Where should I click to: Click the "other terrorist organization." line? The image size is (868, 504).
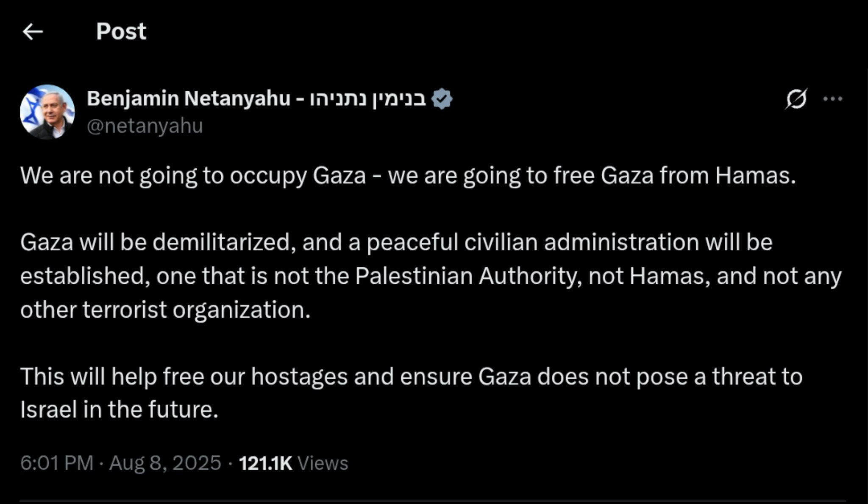point(165,309)
